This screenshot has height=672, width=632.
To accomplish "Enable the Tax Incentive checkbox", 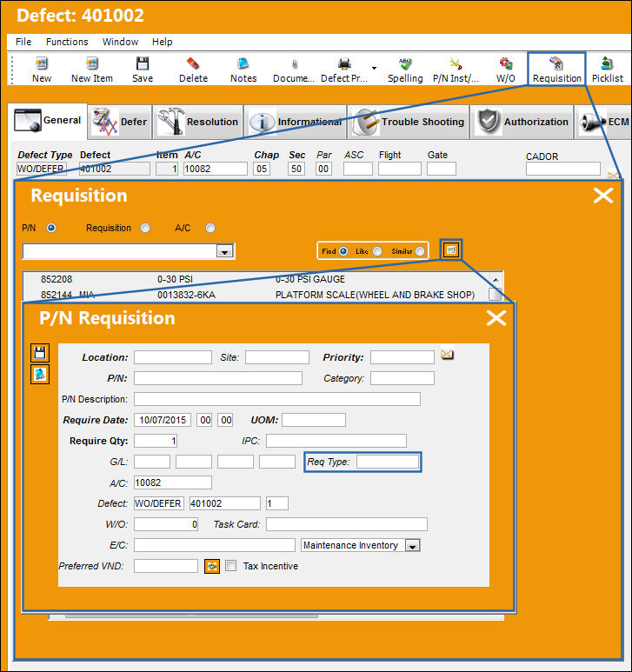I will (231, 566).
